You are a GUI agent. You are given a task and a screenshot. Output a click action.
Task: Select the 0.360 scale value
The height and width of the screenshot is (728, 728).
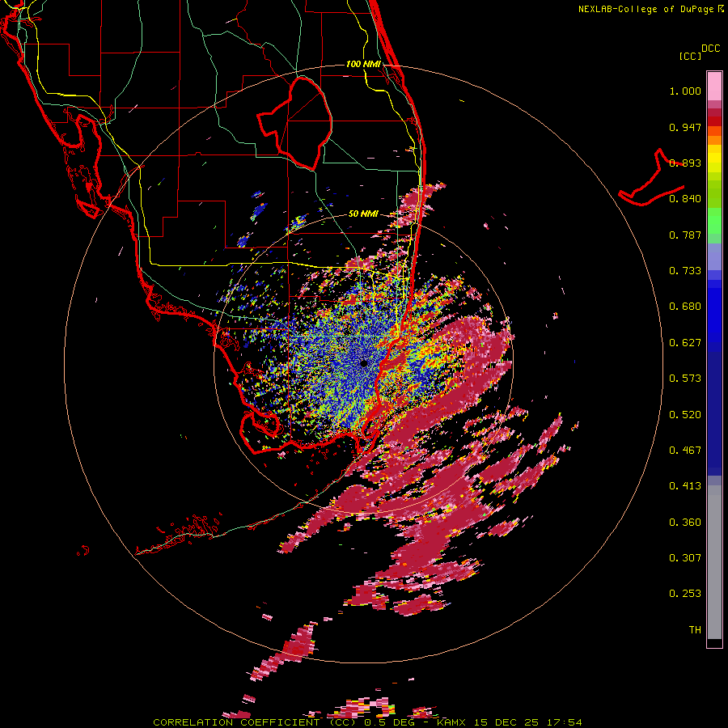pos(685,522)
